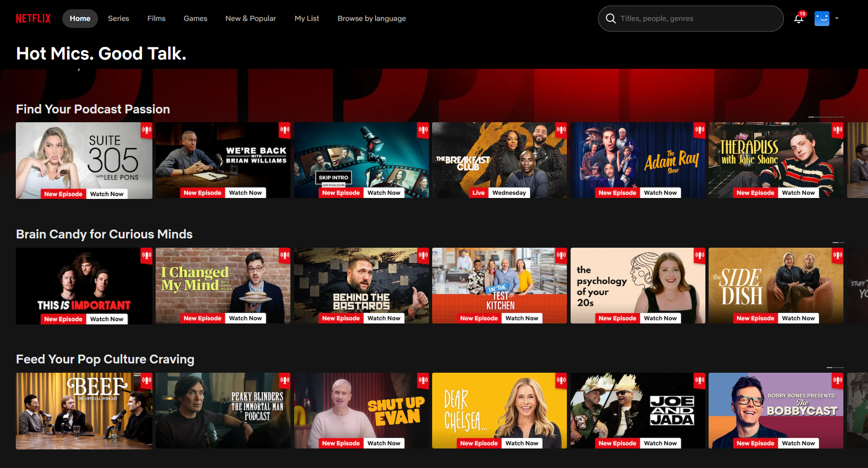The image size is (868, 468).
Task: Focus the Titles, people, genres search field
Action: tap(691, 19)
